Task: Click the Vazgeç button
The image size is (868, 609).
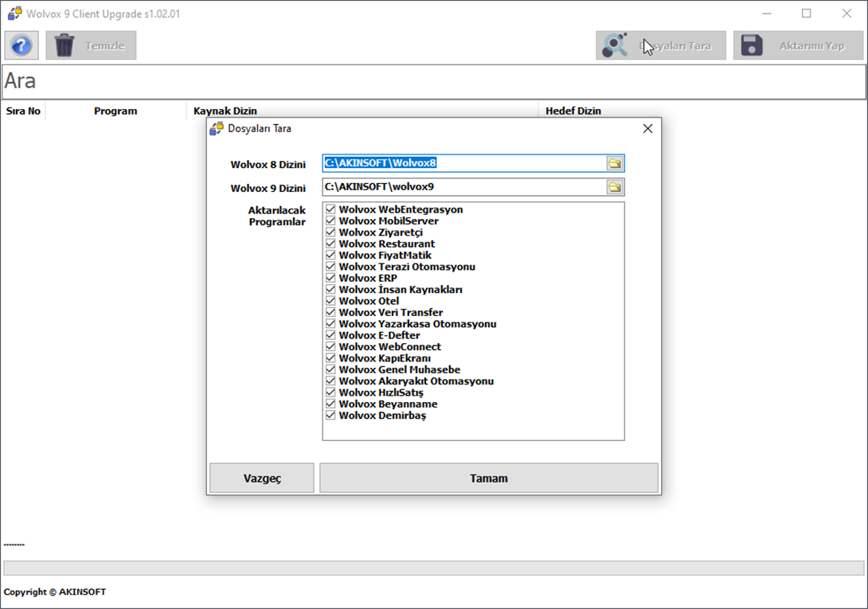Action: point(262,478)
